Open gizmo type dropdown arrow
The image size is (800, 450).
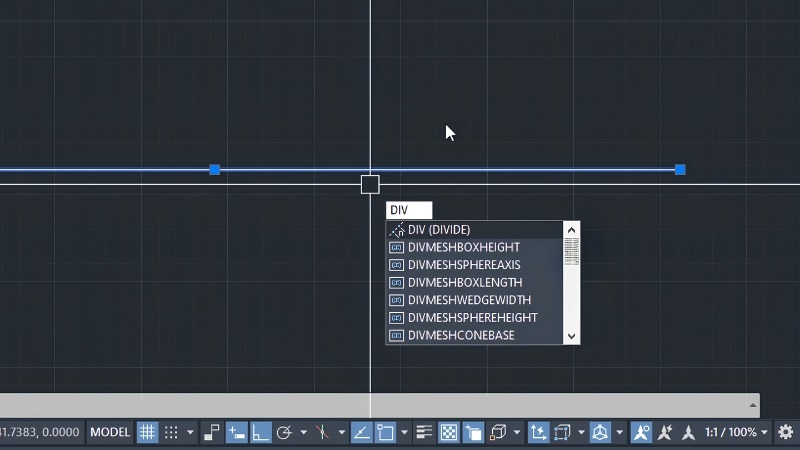tap(619, 433)
